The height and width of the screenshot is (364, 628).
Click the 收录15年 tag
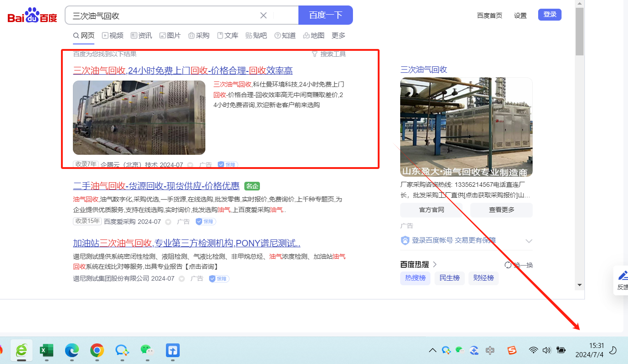[87, 222]
